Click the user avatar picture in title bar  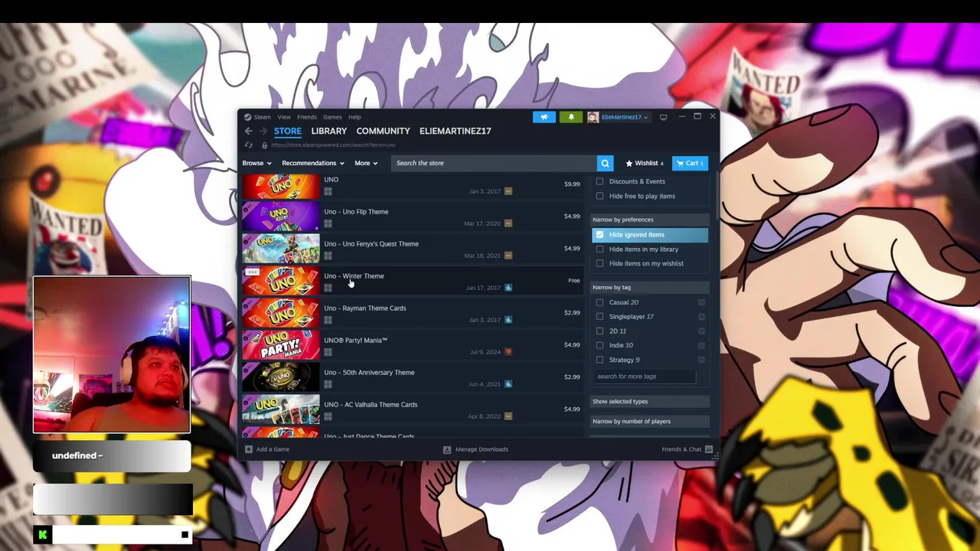(x=593, y=117)
